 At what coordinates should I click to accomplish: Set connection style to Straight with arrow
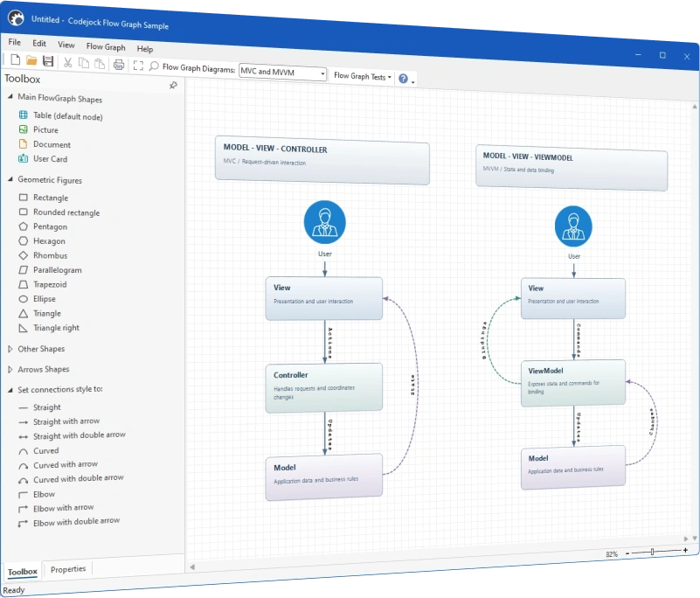tap(59, 421)
